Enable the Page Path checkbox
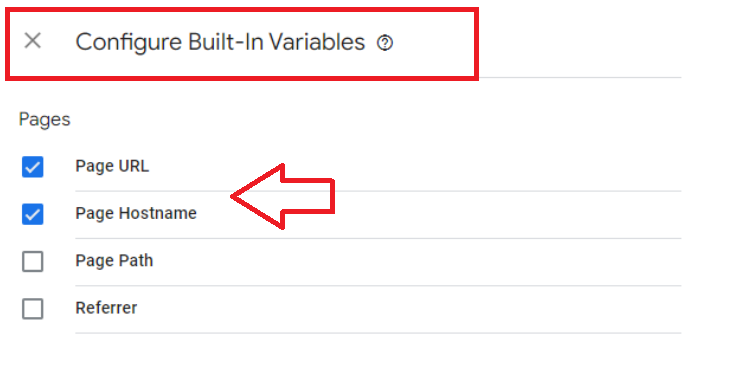 point(33,261)
